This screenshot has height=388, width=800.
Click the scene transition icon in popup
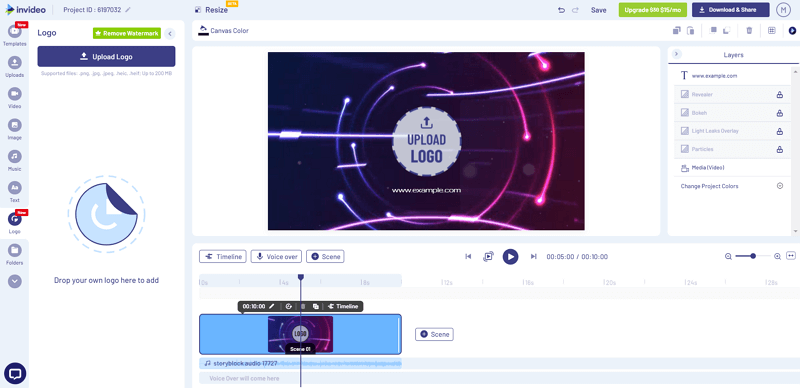[x=289, y=306]
